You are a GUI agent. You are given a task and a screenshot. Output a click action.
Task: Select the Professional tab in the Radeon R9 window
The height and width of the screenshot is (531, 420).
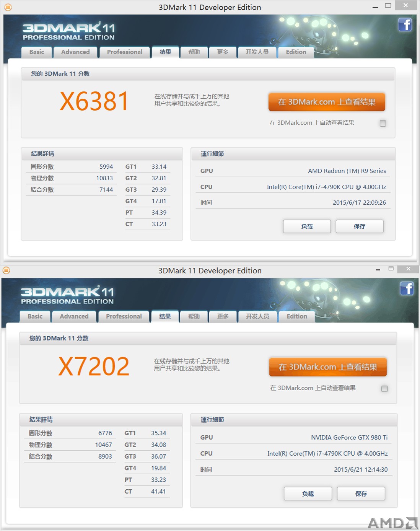coord(125,52)
